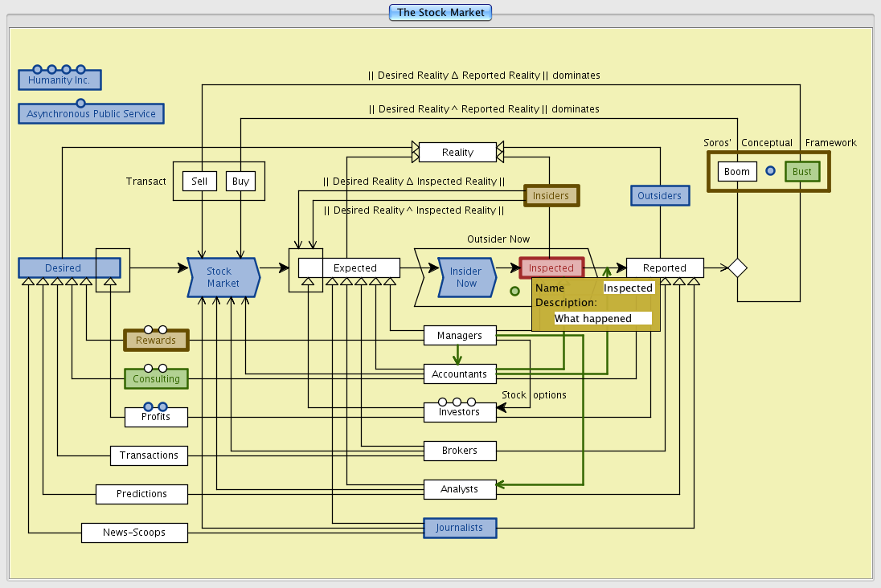Select the Insider Now chevron node
The image size is (881, 588).
tap(465, 277)
